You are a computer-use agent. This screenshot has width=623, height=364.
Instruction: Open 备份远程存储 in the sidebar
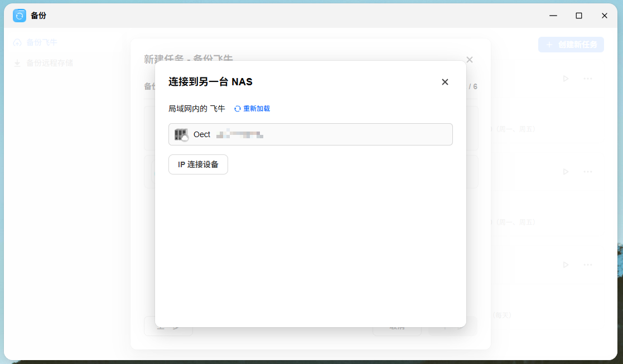pos(44,63)
